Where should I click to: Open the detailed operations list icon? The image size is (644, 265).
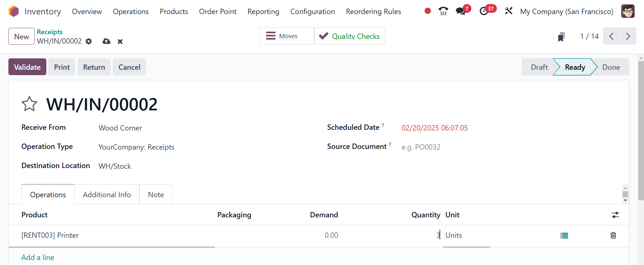point(564,235)
